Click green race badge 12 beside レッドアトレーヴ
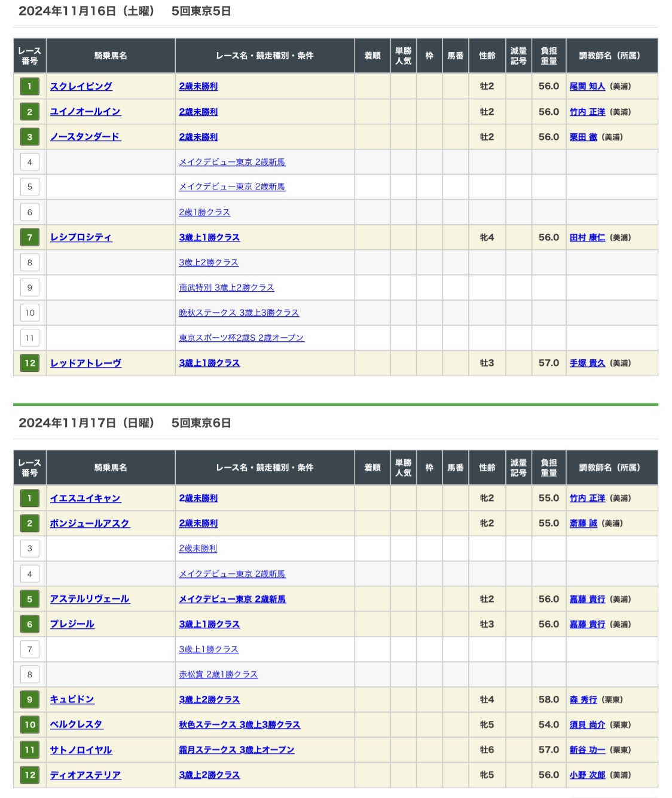Viewport: 672px width, 798px height. 30,363
